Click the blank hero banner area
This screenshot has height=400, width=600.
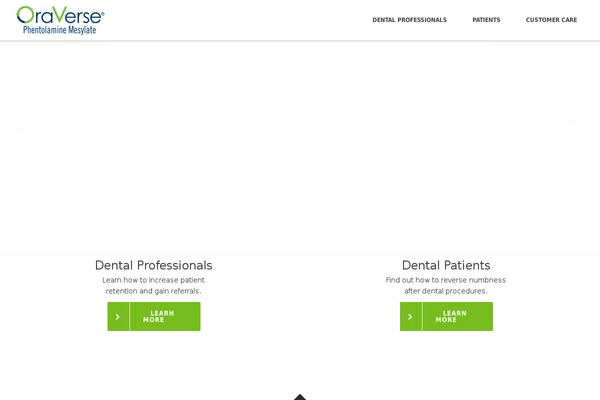(x=300, y=145)
